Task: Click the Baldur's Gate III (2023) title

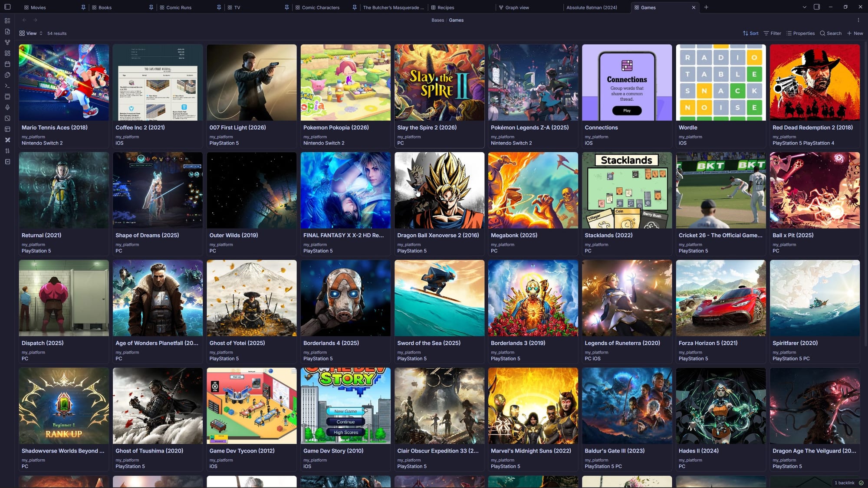Action: [615, 451]
